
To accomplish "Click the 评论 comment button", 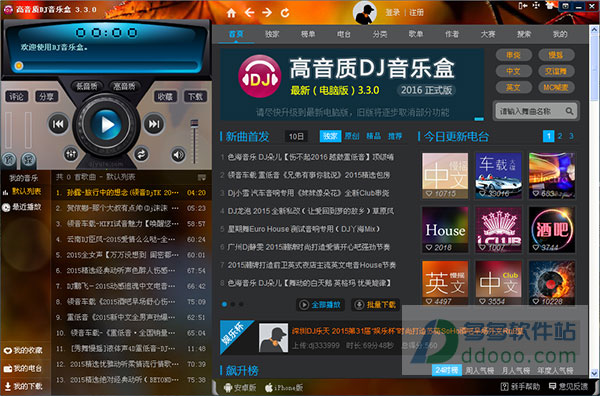I will (16, 97).
